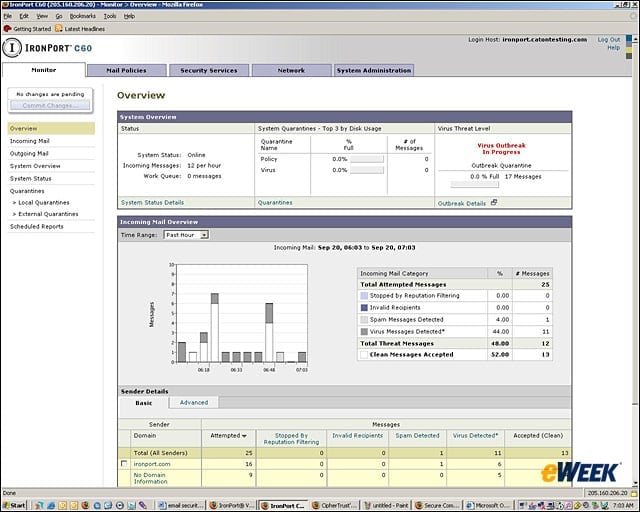Sort by Spam Detected column header

(x=417, y=436)
